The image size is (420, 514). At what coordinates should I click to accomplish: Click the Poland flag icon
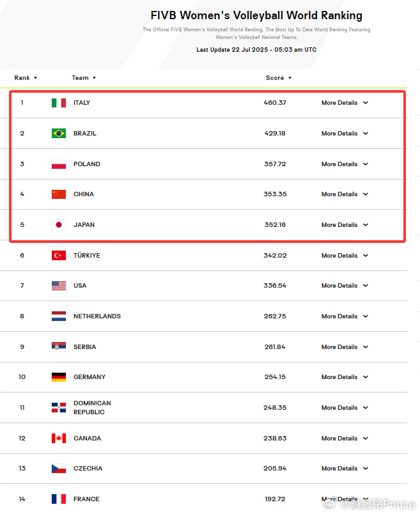click(59, 164)
